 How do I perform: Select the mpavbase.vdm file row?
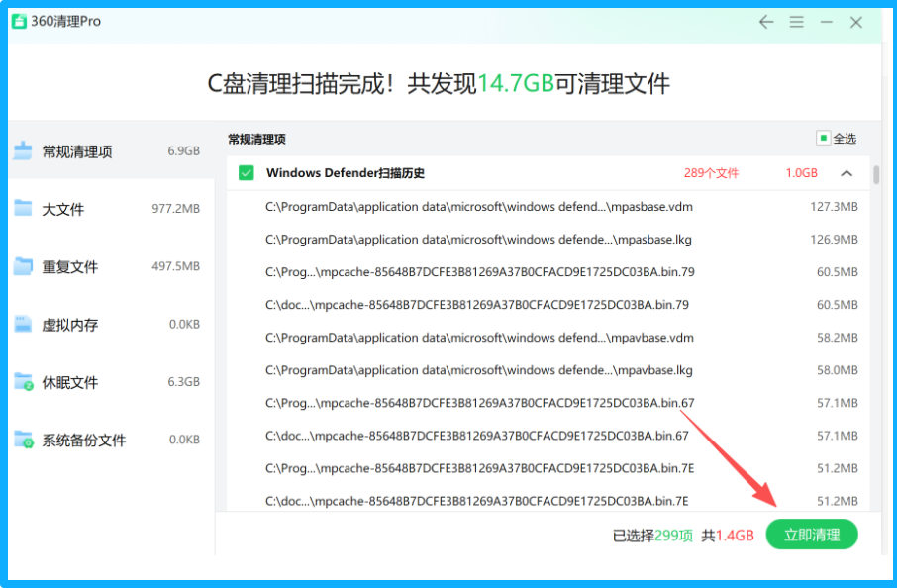pyautogui.click(x=548, y=338)
